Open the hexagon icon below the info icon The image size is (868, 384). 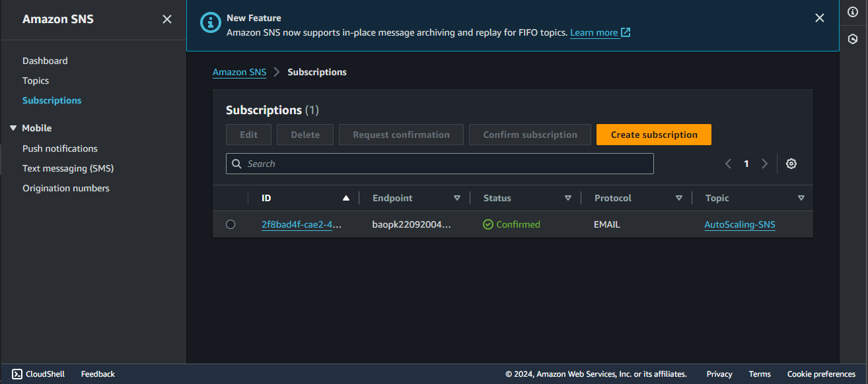click(853, 40)
